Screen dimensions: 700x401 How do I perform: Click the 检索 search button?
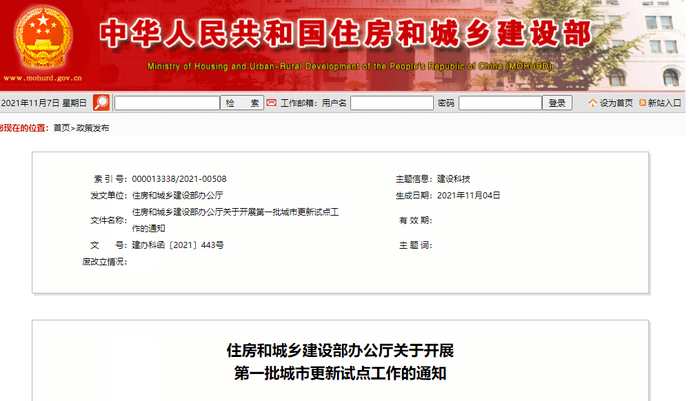(x=242, y=103)
